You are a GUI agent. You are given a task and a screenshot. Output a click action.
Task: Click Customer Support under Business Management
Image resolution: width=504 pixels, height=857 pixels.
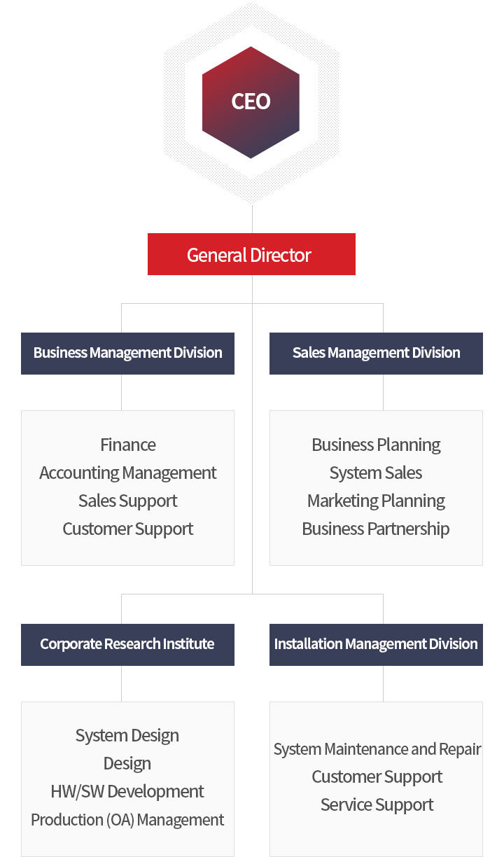(128, 529)
